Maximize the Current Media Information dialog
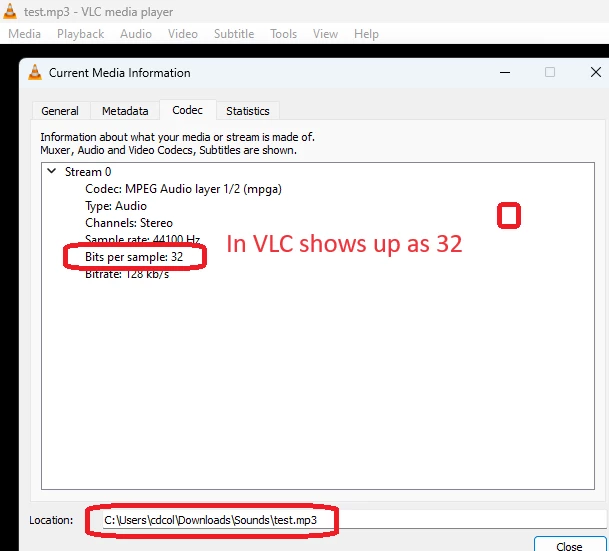 [550, 72]
